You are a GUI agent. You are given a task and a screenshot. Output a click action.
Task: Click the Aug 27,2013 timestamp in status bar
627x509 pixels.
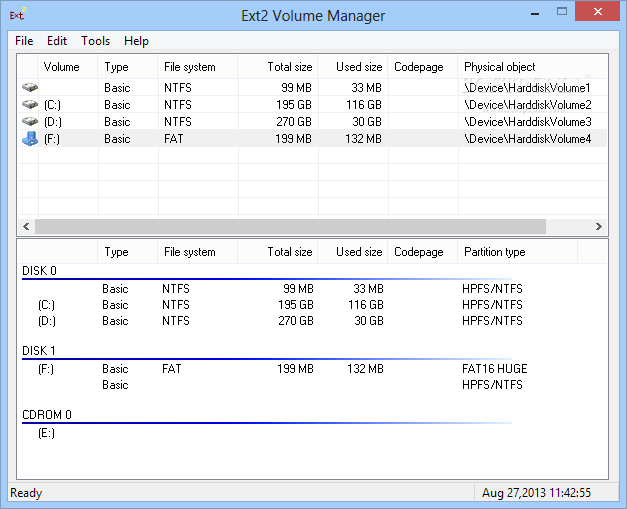pyautogui.click(x=536, y=493)
